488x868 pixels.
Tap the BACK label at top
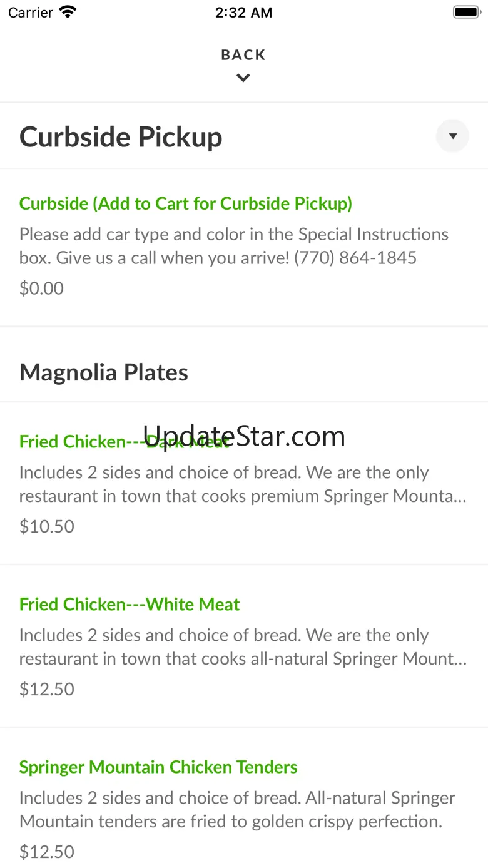[243, 55]
